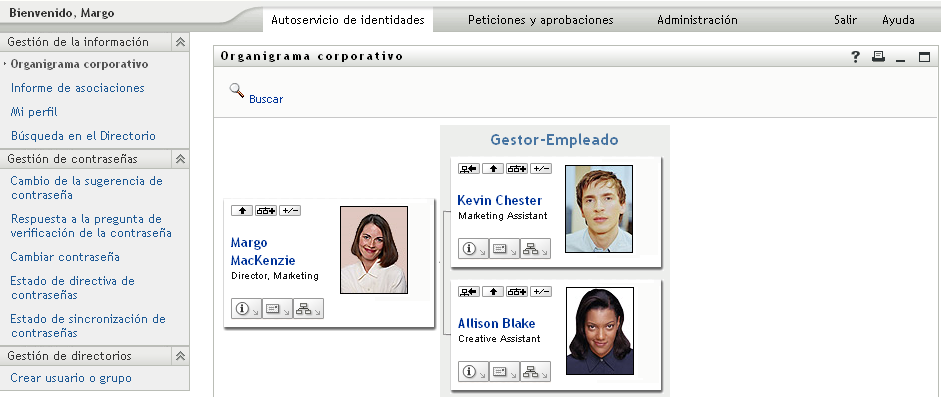941x397 pixels.
Task: Click the Allison Blake name link
Action: coord(496,323)
